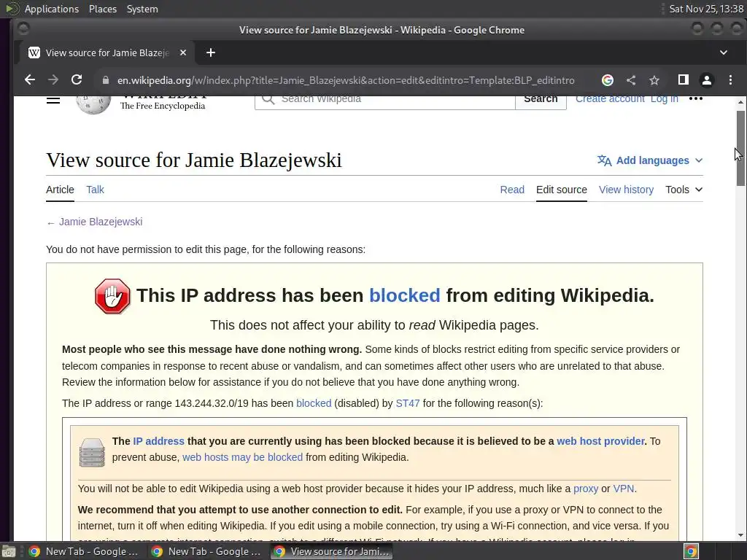Viewport: 747px width, 560px height.
Task: Open the Read tab
Action: pos(512,190)
